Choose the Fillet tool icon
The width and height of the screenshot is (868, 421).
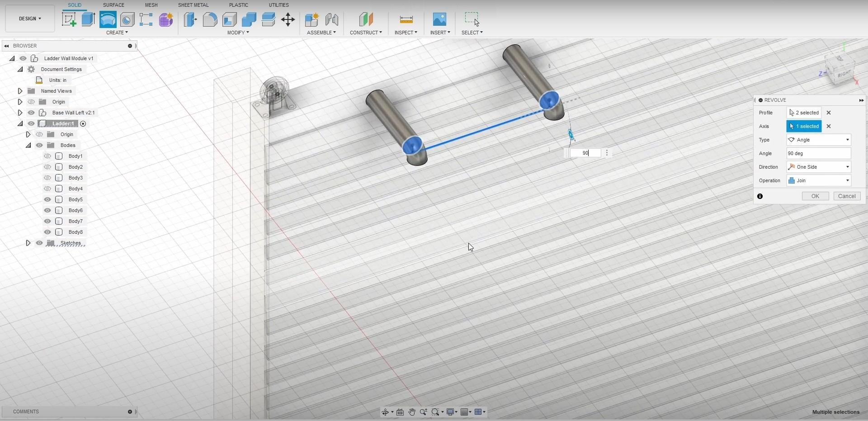(x=210, y=19)
